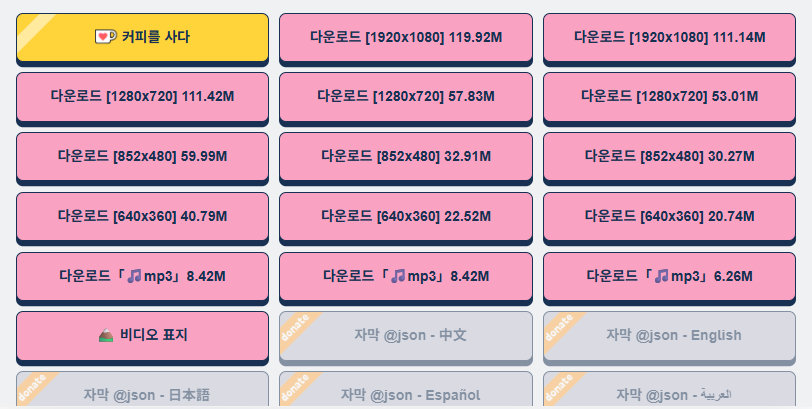Download the 1280x720 111.42M video
812x409 pixels.
(x=142, y=97)
